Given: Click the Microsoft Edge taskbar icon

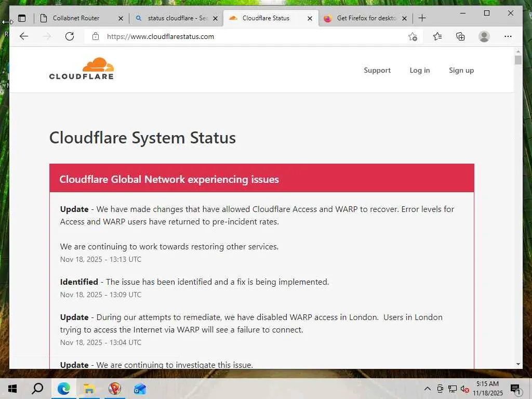Looking at the screenshot, I should [x=63, y=389].
